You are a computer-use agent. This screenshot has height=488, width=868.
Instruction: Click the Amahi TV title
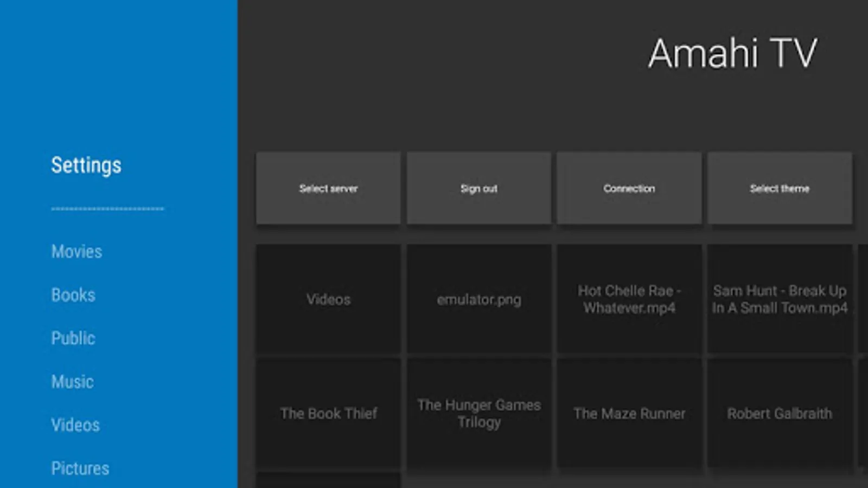tap(732, 54)
